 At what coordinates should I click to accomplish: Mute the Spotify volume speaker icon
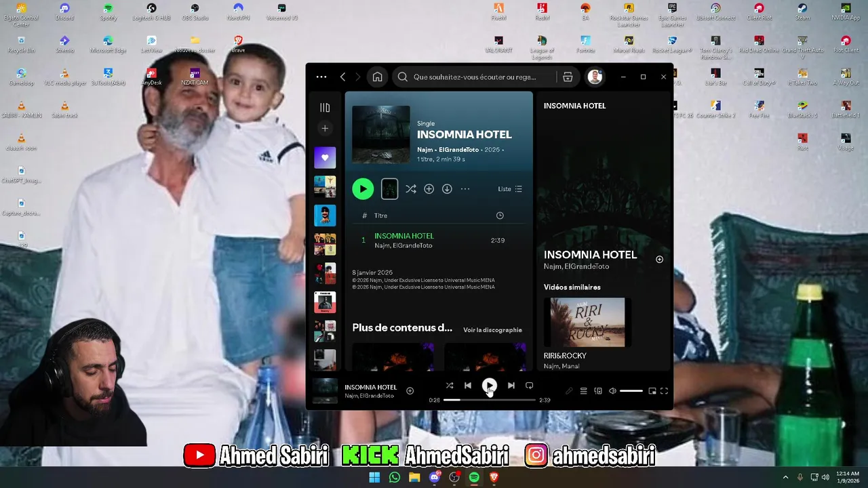click(612, 391)
